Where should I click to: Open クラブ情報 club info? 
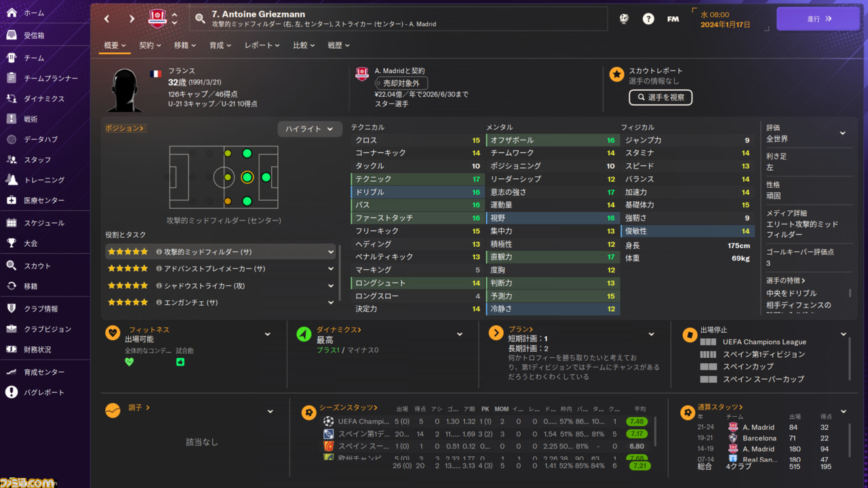click(45, 308)
